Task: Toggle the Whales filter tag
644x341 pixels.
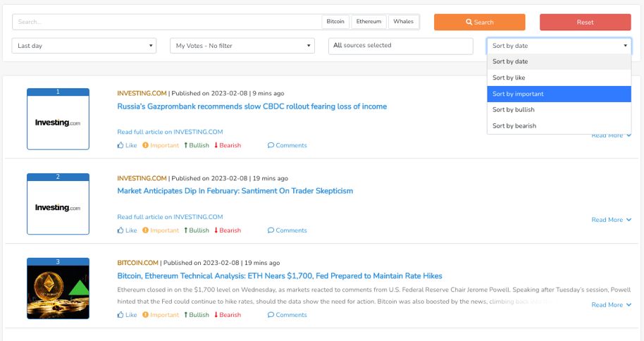Action: [403, 22]
